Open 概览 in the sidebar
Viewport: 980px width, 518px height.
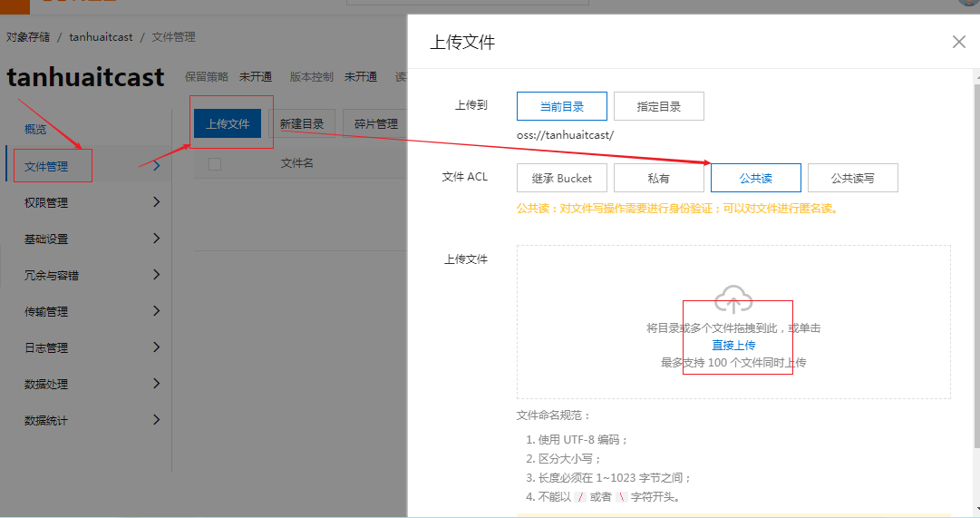[x=35, y=130]
